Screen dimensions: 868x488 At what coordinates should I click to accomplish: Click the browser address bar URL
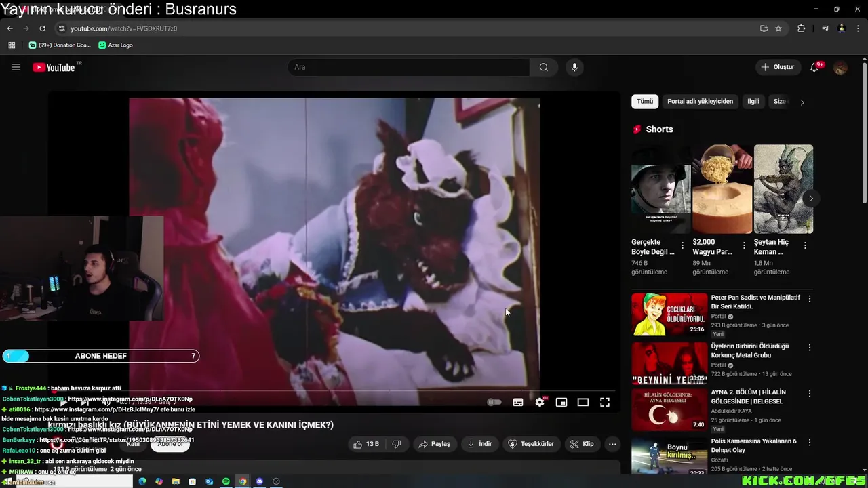123,28
